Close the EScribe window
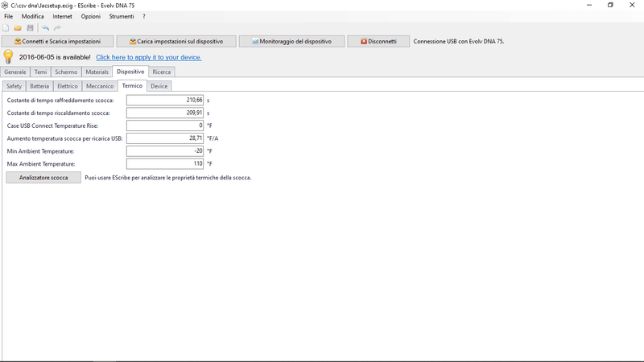This screenshot has height=362, width=644. coord(632,6)
